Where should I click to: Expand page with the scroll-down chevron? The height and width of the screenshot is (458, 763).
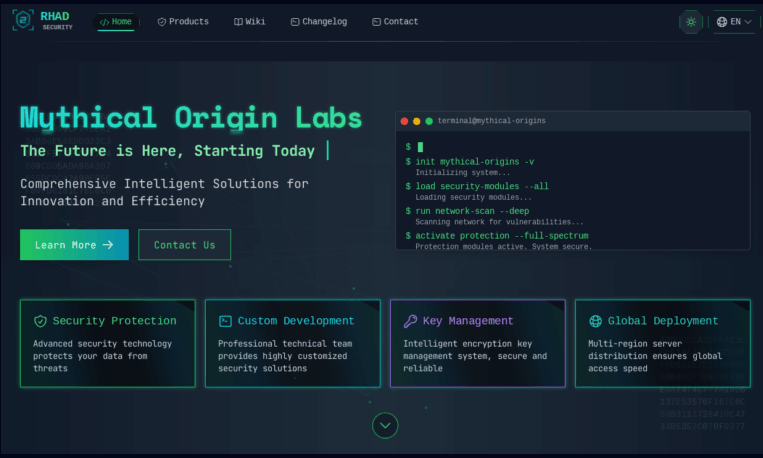coord(385,425)
